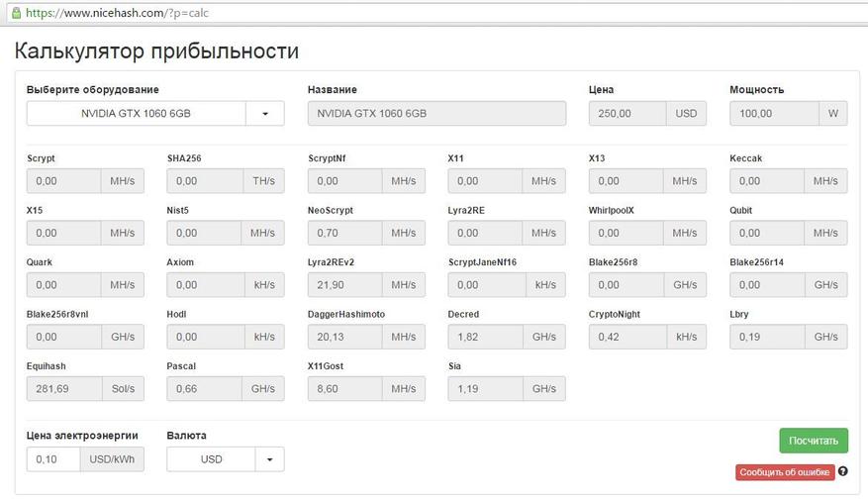The image size is (868, 500).
Task: Click the green Посчитать button
Action: (814, 441)
